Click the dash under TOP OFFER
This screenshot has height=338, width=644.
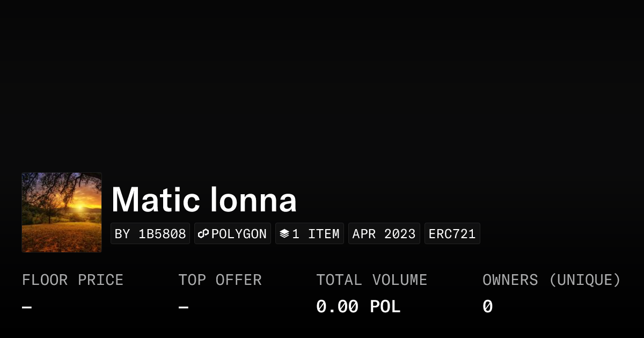pyautogui.click(x=183, y=307)
